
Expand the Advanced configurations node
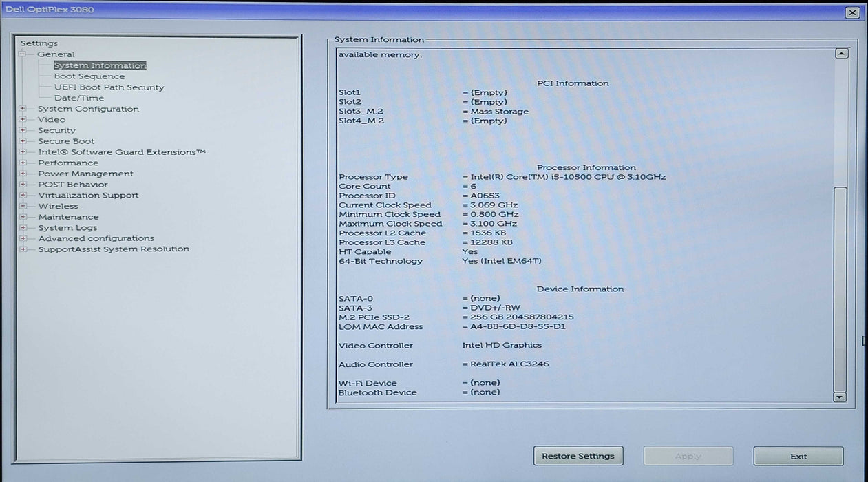click(23, 238)
